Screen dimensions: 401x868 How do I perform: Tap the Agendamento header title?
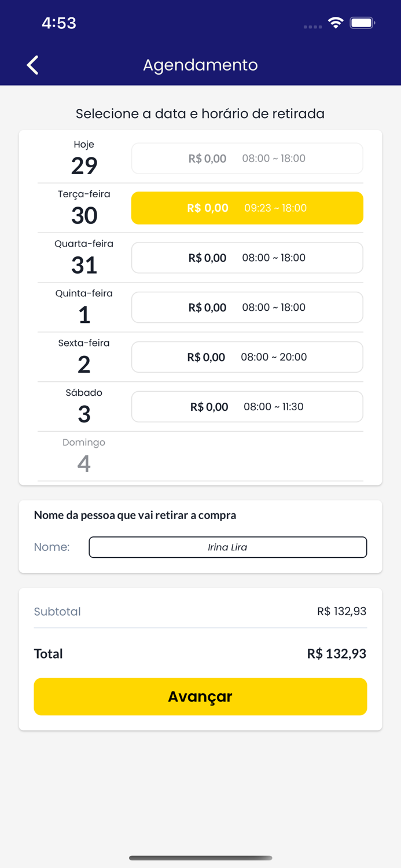200,65
